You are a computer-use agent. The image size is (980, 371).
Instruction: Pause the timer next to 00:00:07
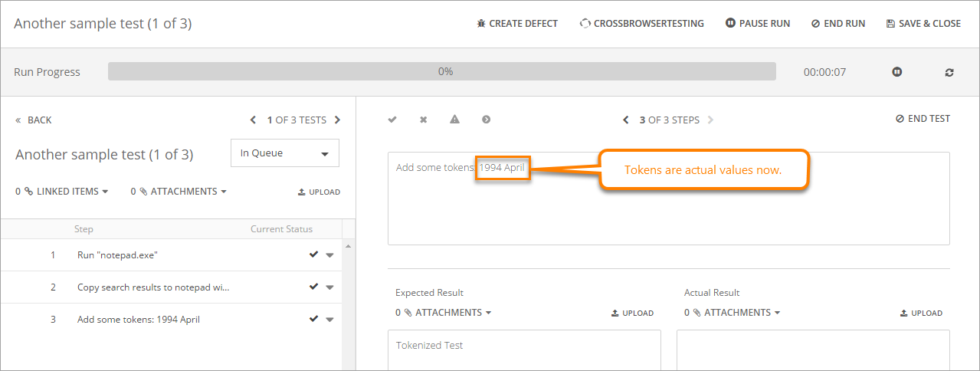[x=896, y=72]
